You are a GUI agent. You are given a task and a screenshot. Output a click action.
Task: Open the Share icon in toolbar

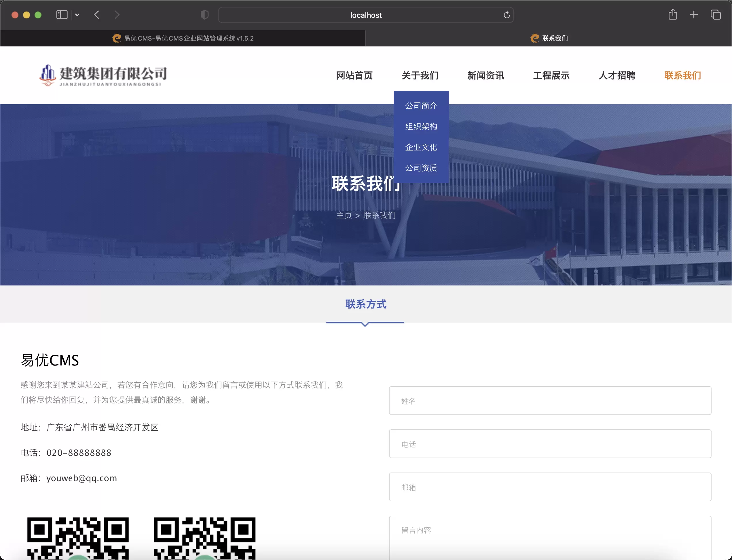tap(673, 15)
